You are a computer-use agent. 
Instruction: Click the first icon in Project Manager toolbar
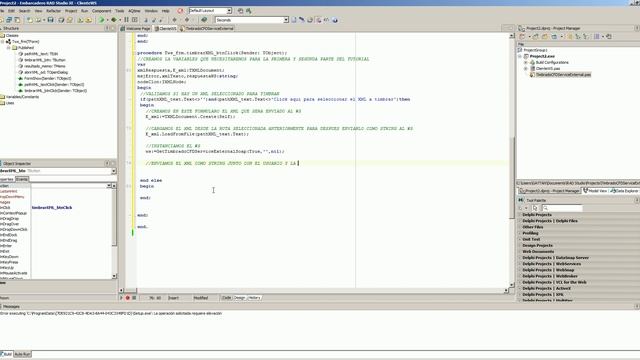point(522,37)
